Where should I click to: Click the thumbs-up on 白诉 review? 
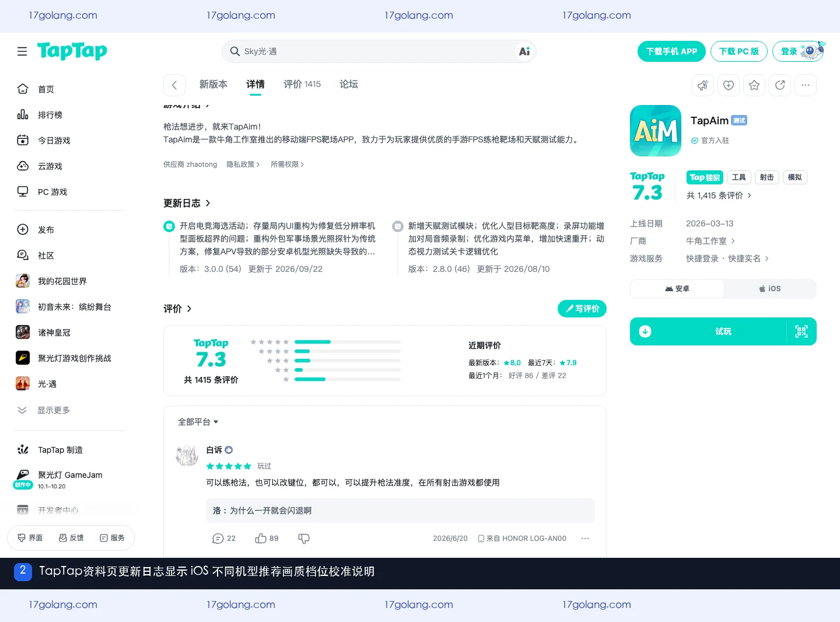(x=267, y=539)
